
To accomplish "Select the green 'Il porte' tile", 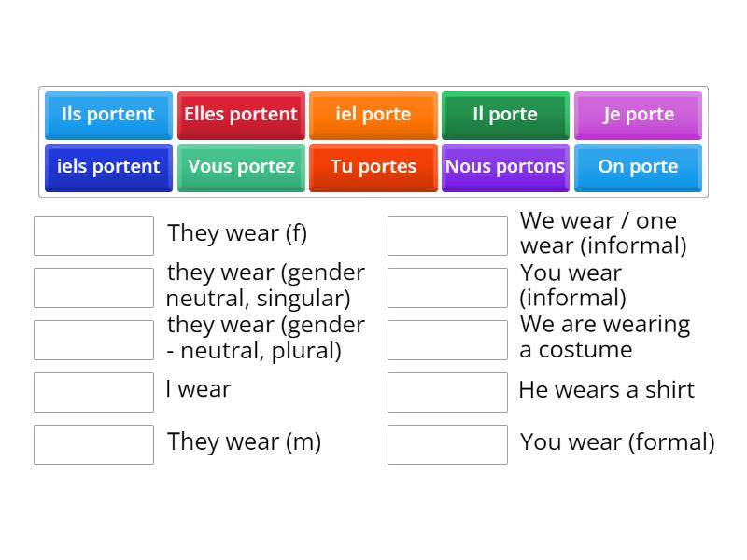I will coord(505,115).
